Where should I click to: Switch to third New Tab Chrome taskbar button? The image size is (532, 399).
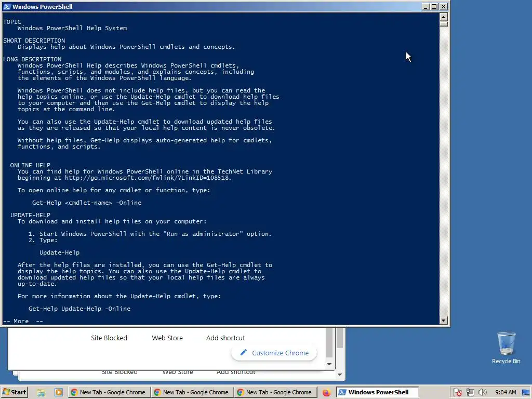[275, 392]
